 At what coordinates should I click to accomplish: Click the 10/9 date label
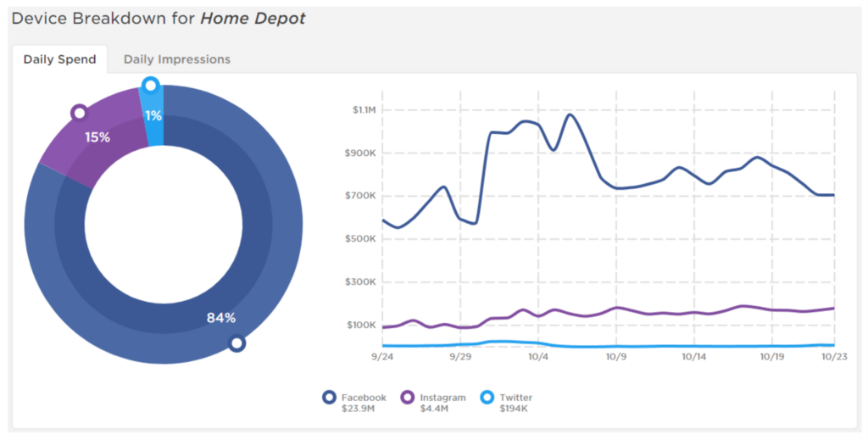(616, 357)
